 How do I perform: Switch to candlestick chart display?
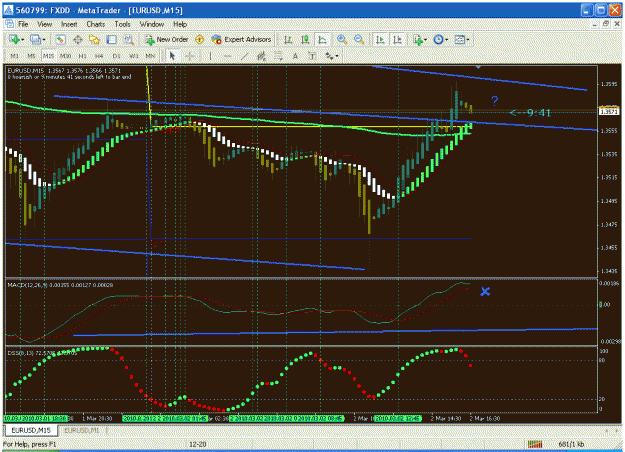305,39
